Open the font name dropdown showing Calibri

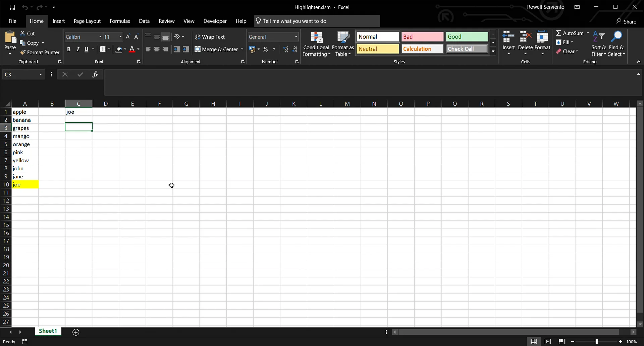tap(100, 37)
